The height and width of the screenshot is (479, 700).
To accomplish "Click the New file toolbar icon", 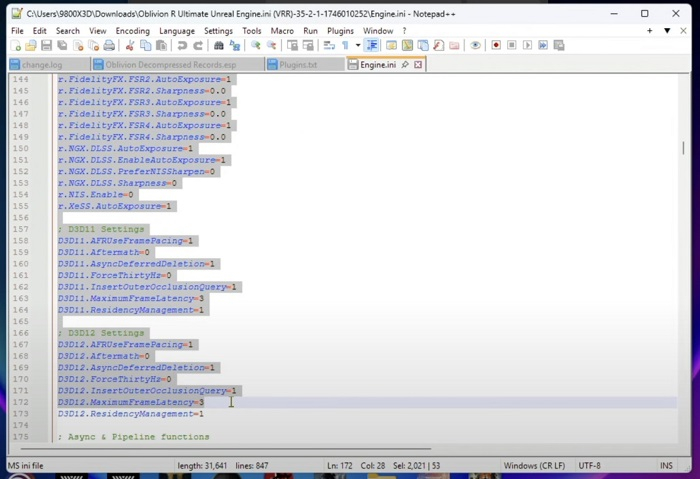I will pos(16,46).
